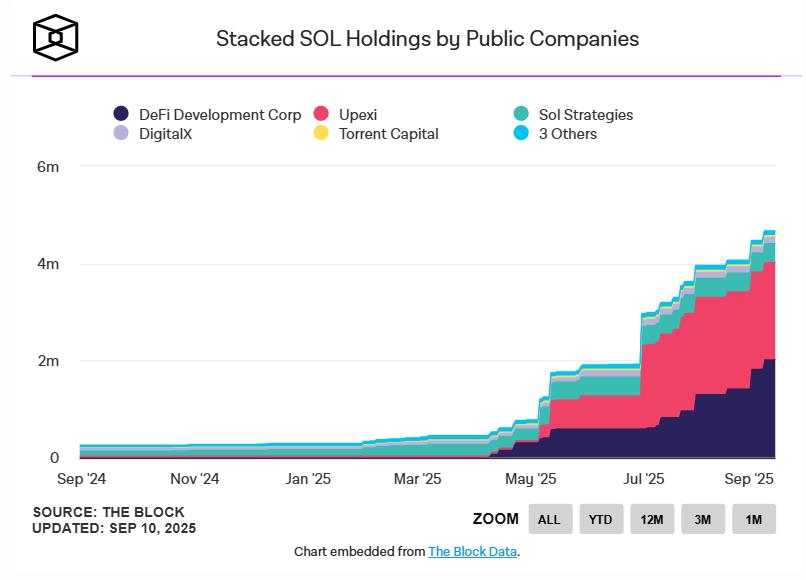Screen dimensions: 806x580
Task: Hide Torrent Capital legend entry
Action: (x=388, y=133)
